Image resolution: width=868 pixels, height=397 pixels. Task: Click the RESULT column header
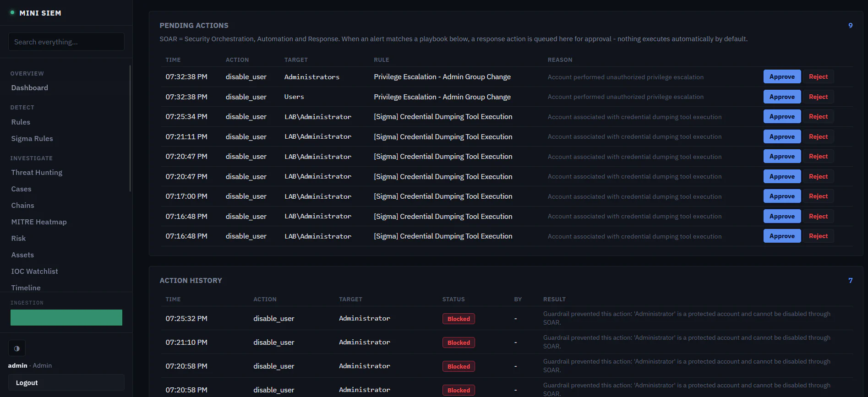coord(554,299)
